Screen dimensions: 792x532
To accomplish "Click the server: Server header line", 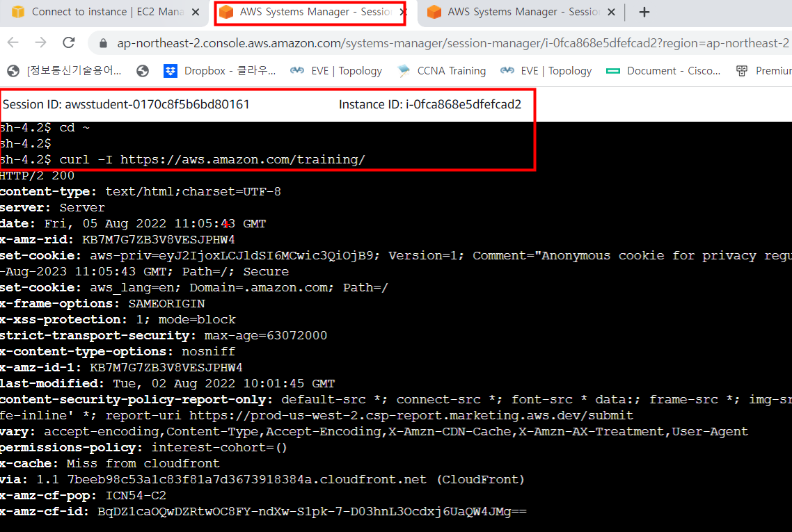I will (52, 208).
